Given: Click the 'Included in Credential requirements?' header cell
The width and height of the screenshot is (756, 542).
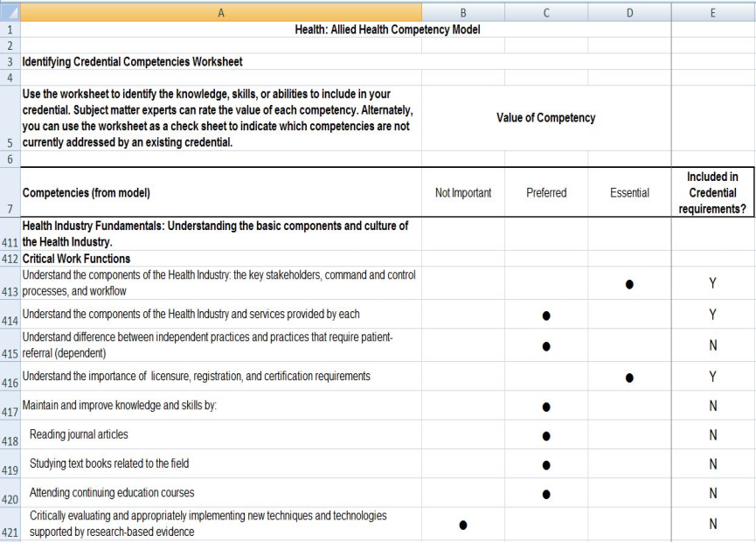Looking at the screenshot, I should coord(712,192).
